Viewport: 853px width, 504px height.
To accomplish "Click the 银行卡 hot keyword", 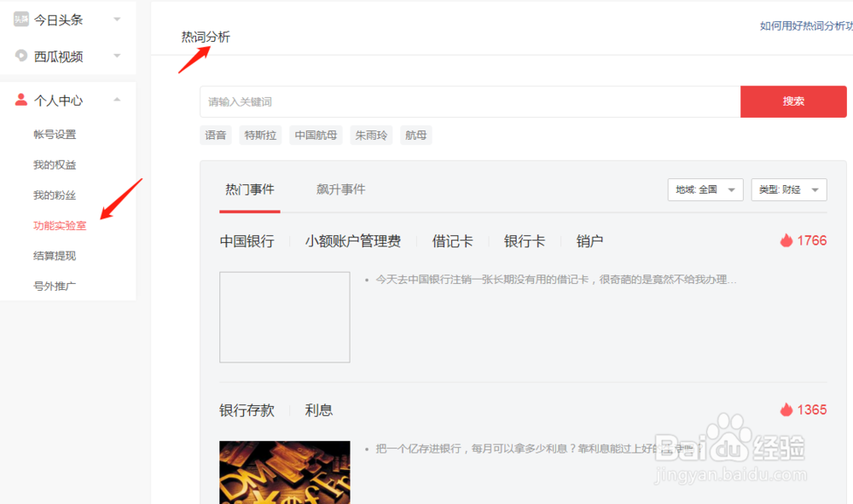I will [525, 241].
